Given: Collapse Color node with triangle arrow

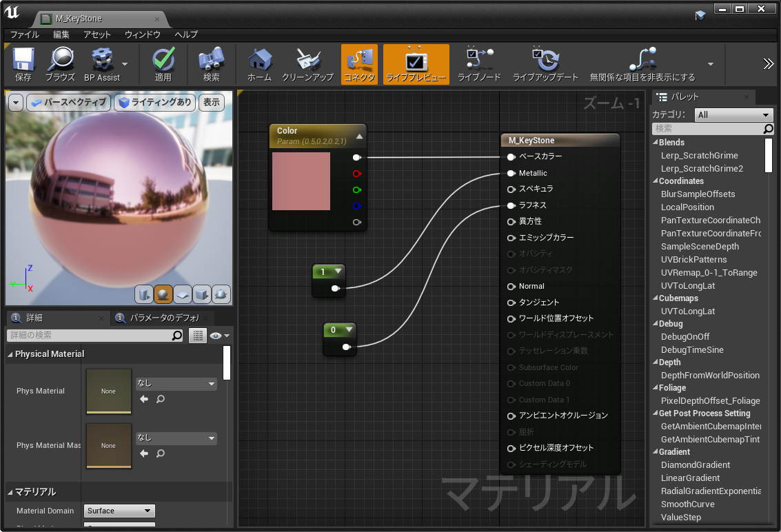Looking at the screenshot, I should pos(359,136).
